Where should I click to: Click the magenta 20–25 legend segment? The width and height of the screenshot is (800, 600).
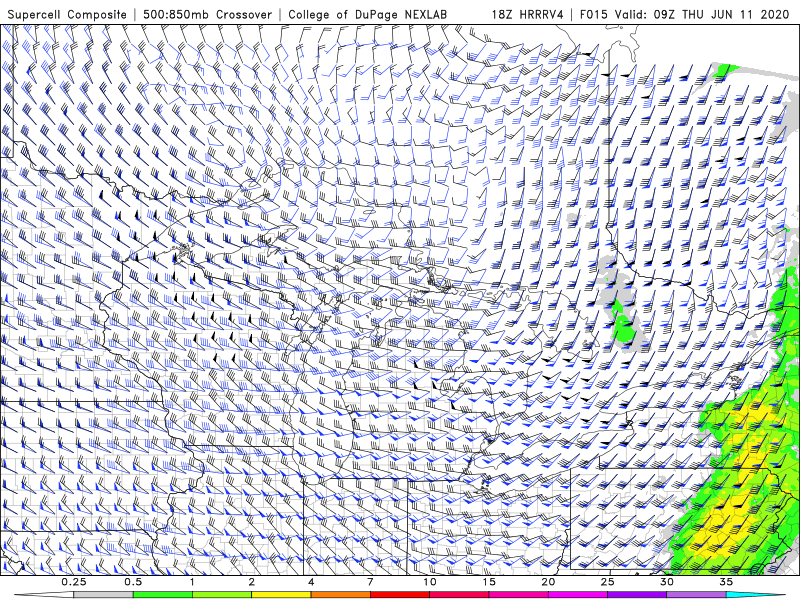click(578, 595)
